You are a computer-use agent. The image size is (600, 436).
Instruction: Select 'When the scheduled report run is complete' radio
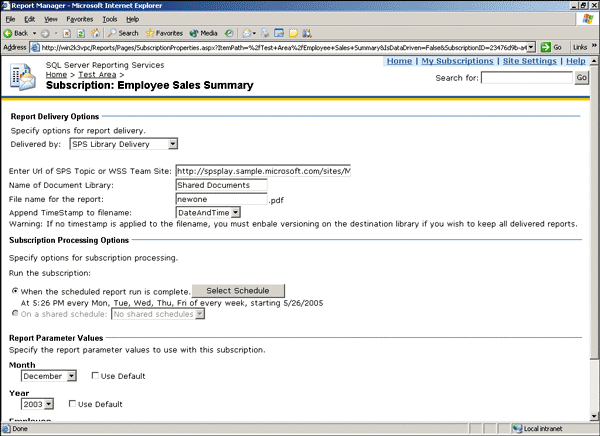pos(15,291)
